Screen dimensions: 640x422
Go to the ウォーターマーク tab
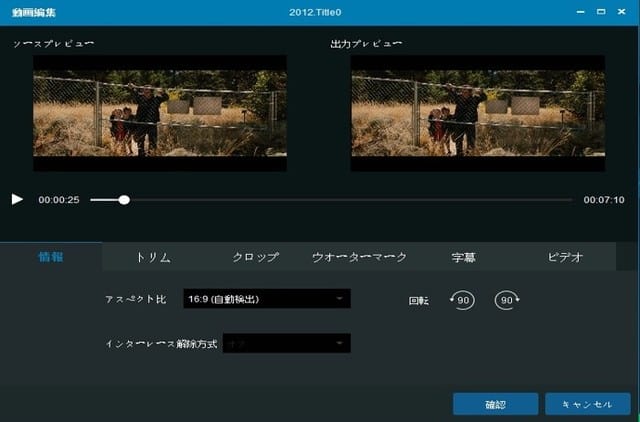pos(359,257)
